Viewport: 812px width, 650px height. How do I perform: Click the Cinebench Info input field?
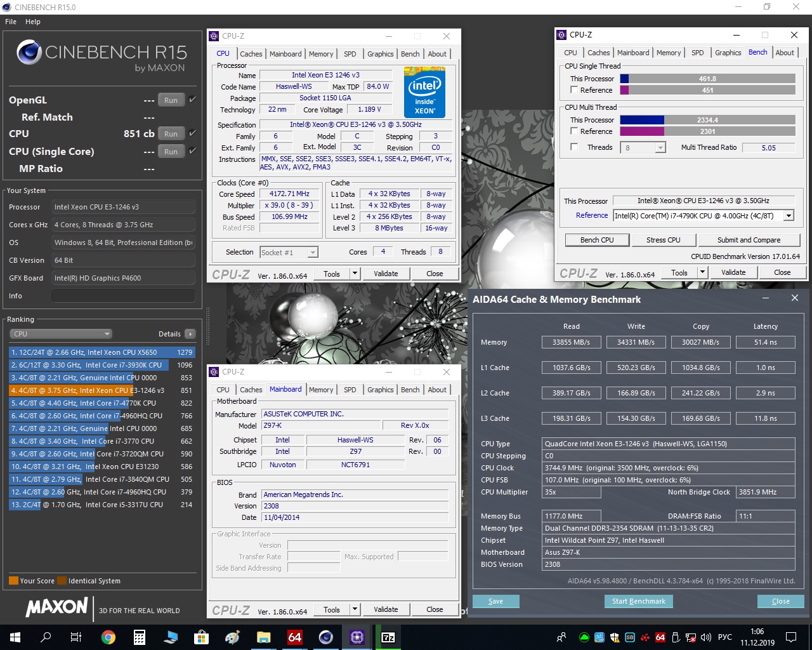tap(123, 296)
